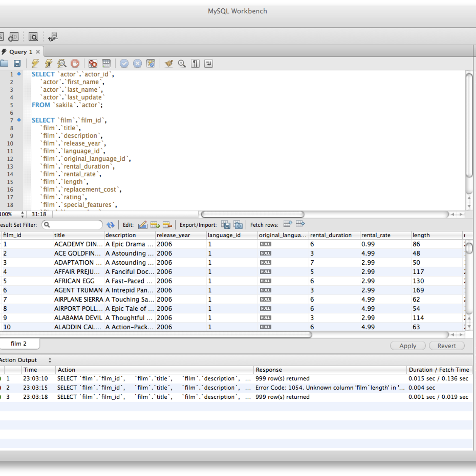Rollback the transaction with the X icon
The width and height of the screenshot is (476, 476).
(x=137, y=63)
